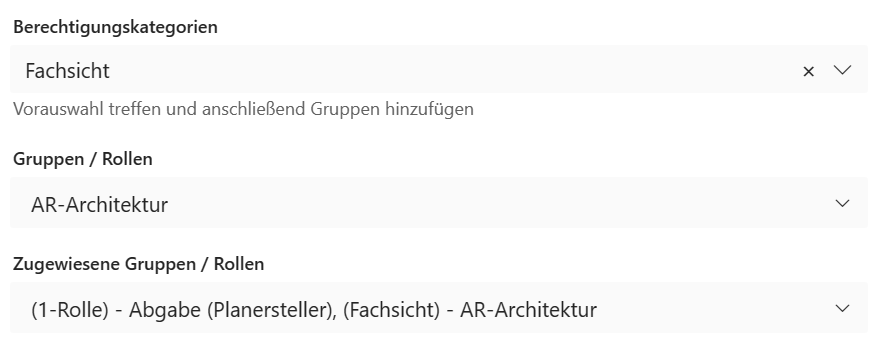This screenshot has width=876, height=360.
Task: Click the Gruppen / Rollen label
Action: [83, 159]
